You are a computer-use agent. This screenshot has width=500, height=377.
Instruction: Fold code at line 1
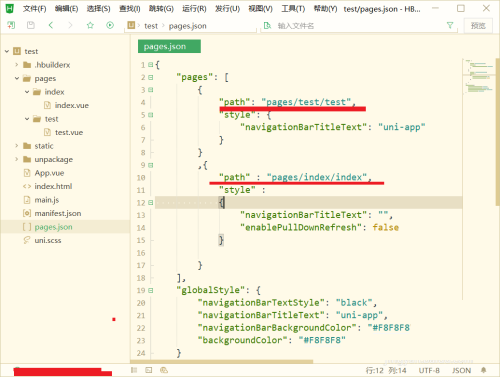[151, 65]
